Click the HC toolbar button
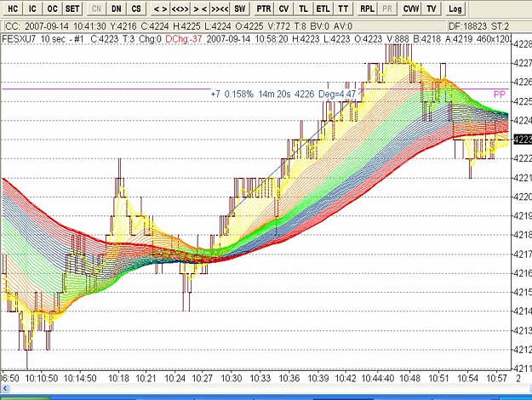 pyautogui.click(x=13, y=9)
